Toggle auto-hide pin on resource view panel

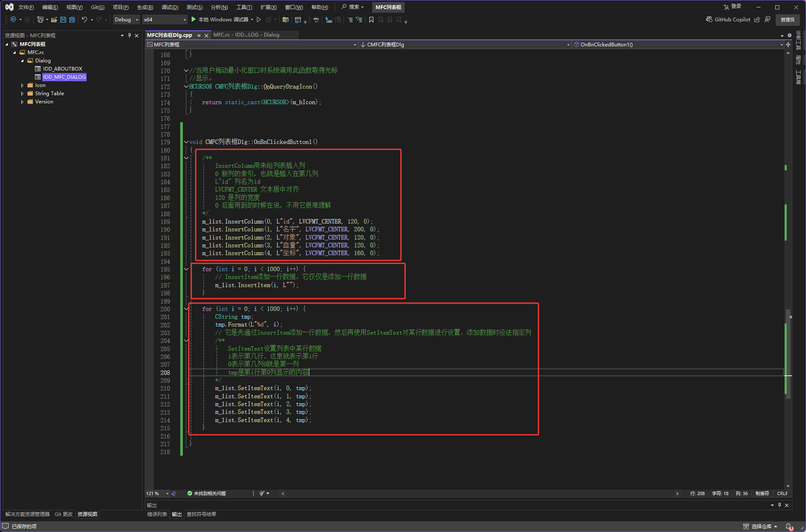pyautogui.click(x=130, y=35)
